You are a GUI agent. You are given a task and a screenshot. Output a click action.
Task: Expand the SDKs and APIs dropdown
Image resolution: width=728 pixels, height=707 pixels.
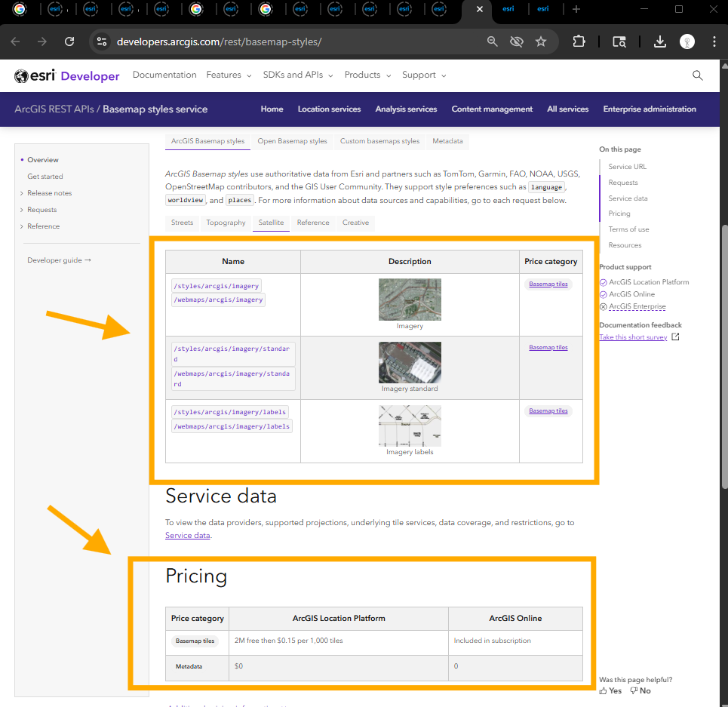(x=298, y=75)
